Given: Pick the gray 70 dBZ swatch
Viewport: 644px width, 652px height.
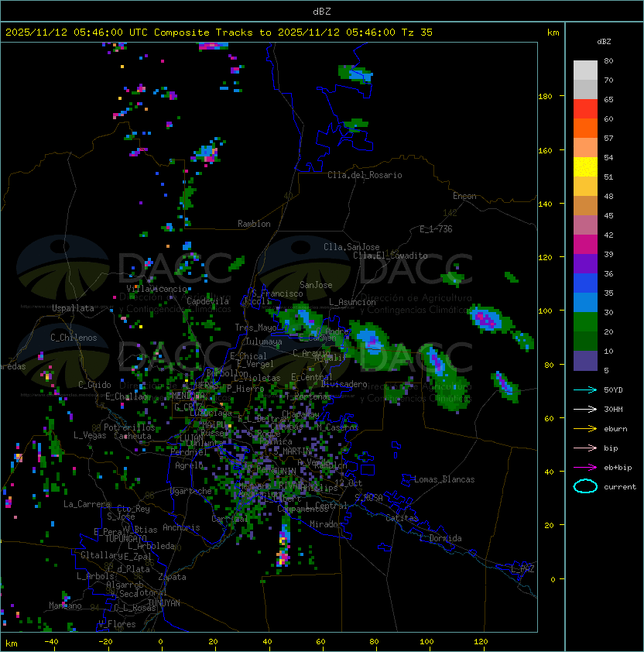Looking at the screenshot, I should click(x=585, y=89).
